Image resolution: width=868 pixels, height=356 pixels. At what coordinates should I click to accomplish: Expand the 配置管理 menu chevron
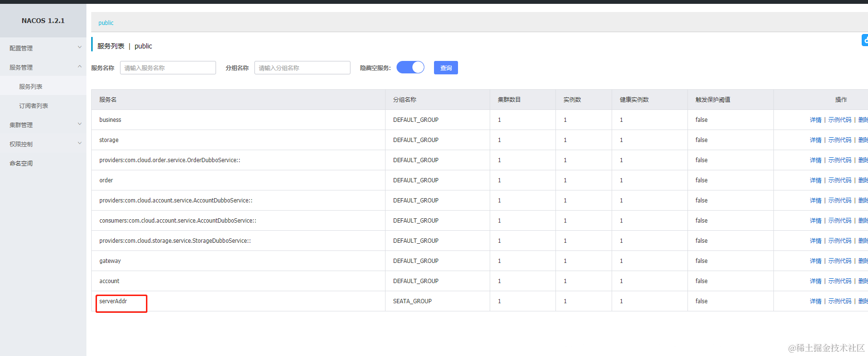pos(80,47)
